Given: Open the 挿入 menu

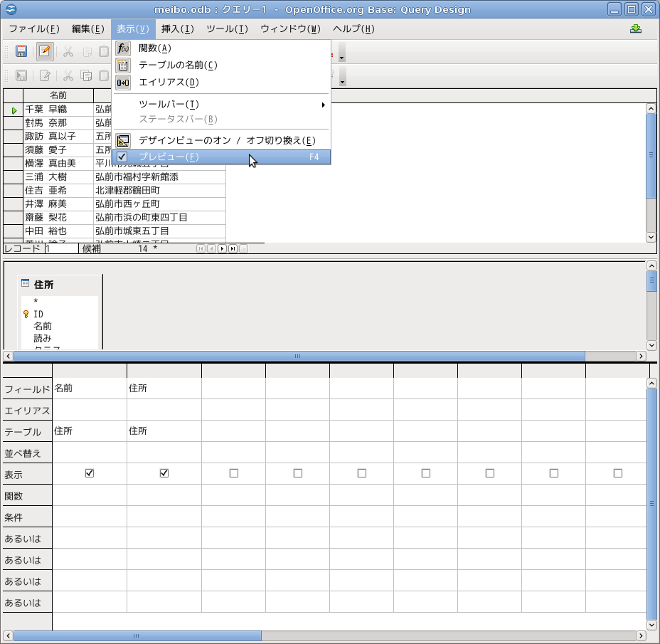Looking at the screenshot, I should coord(177,29).
